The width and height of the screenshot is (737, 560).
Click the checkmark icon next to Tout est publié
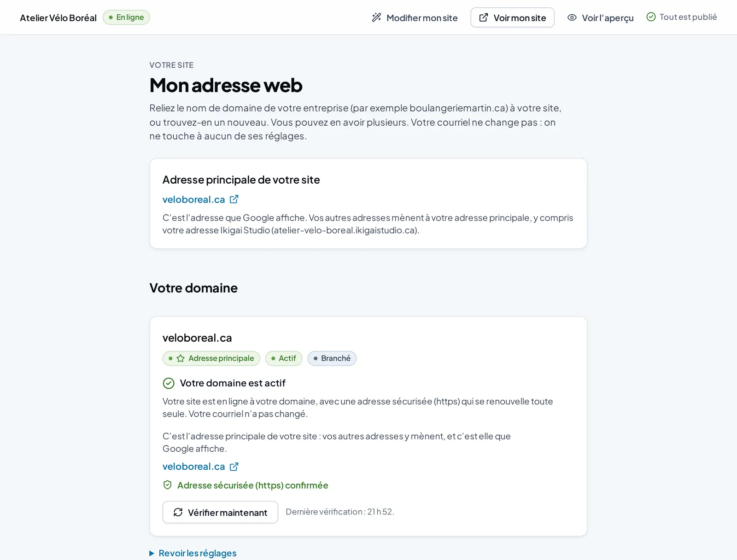click(x=651, y=17)
